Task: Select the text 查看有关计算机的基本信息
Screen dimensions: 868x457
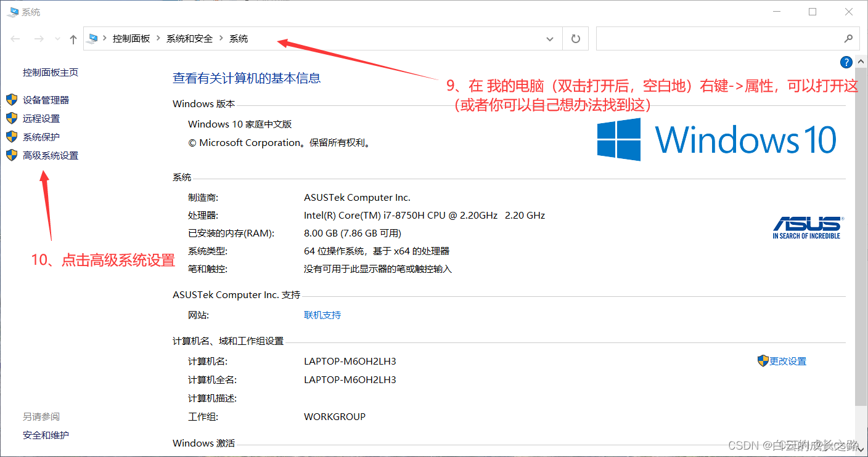Action: click(x=247, y=78)
